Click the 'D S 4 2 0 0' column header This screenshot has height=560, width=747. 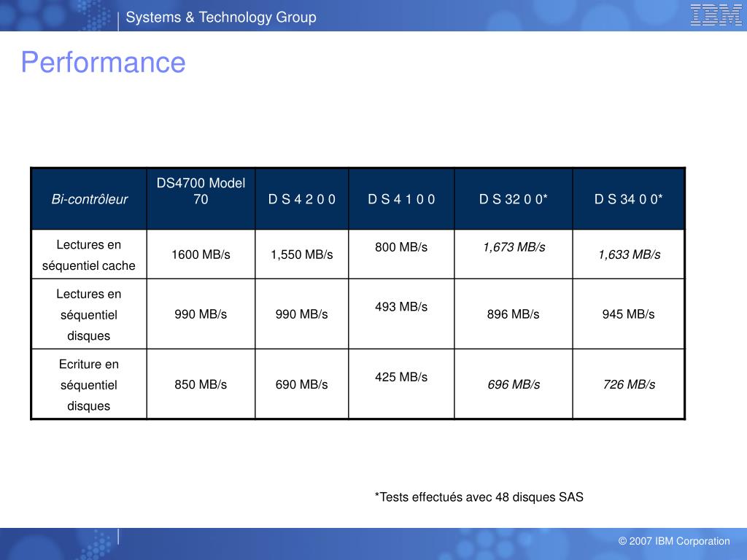pyautogui.click(x=301, y=199)
